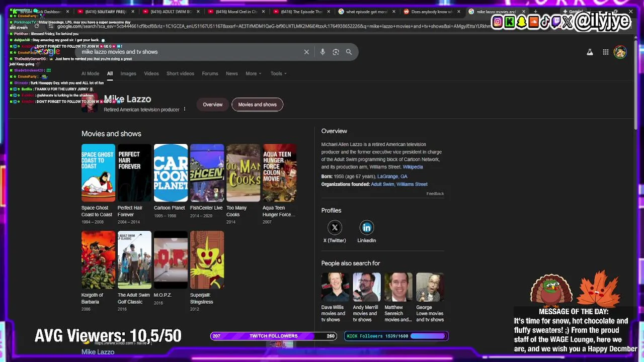Select Andy Merrill movies and tv shows
Image resolution: width=644 pixels, height=362 pixels.
[366, 298]
